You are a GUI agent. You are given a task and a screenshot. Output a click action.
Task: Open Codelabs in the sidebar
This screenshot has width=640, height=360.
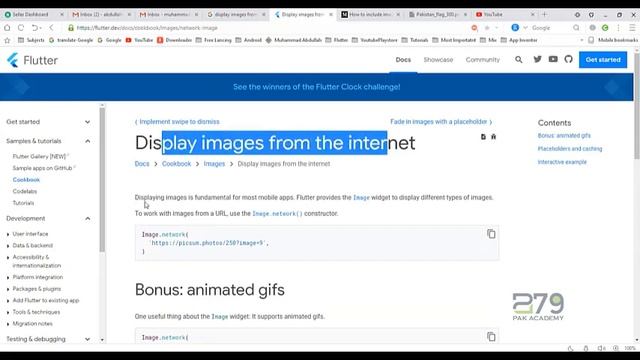24,191
